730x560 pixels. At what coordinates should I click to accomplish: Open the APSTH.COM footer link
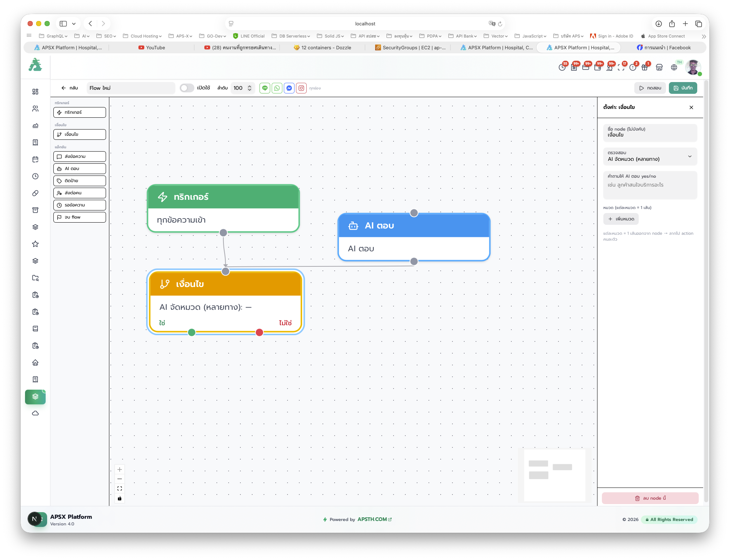pos(374,520)
